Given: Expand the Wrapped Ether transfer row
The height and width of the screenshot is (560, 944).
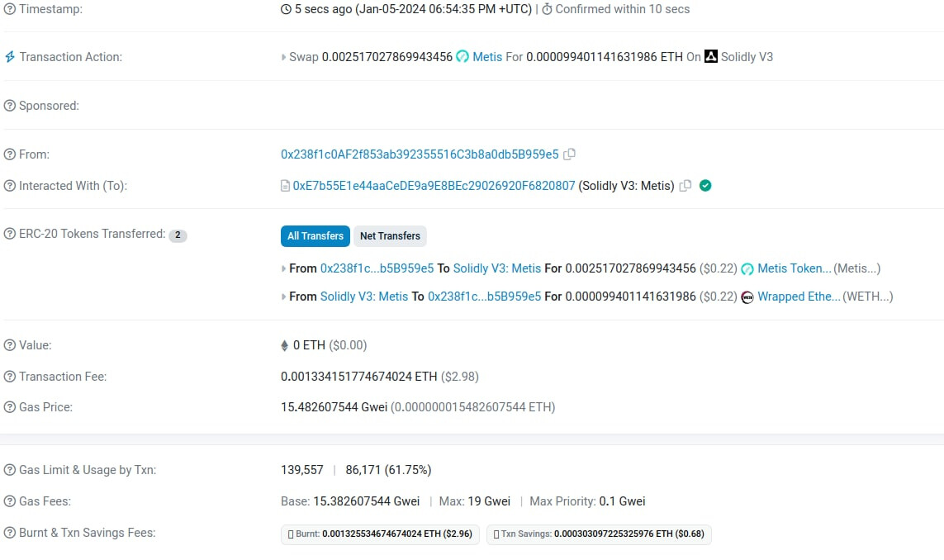Looking at the screenshot, I should tap(284, 297).
